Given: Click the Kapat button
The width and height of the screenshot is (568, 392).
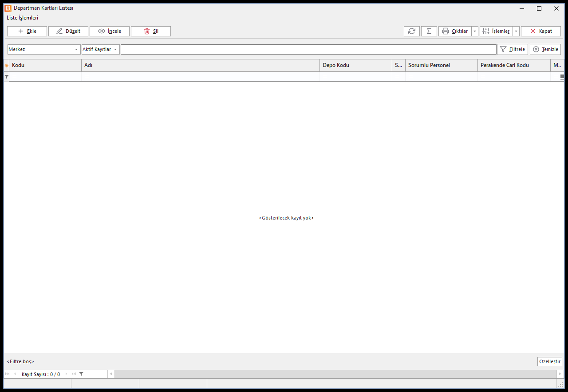Looking at the screenshot, I should [541, 31].
